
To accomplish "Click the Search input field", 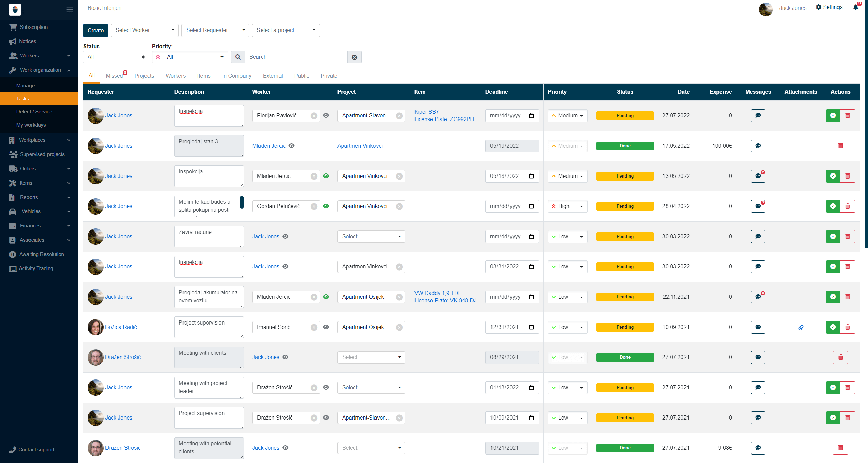I will [296, 57].
